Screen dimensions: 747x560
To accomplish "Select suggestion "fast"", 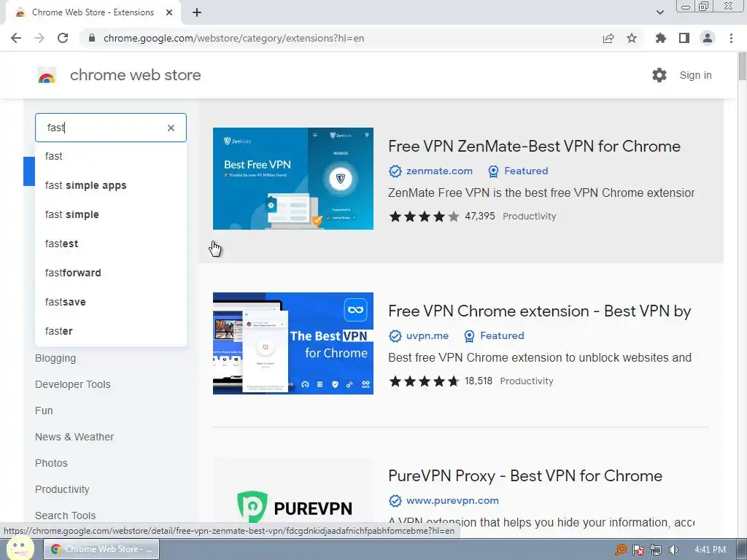I will pos(111,156).
